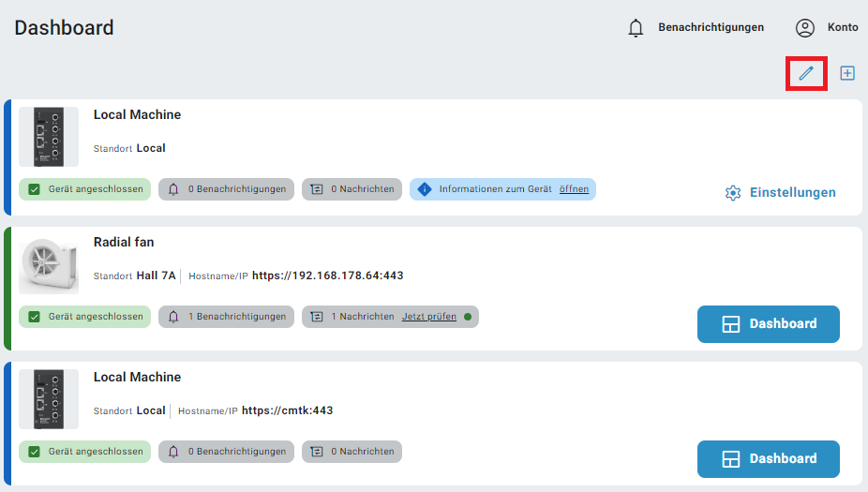Click the "0 Nachrichten" badge of bottom Local Machine

coord(352,452)
